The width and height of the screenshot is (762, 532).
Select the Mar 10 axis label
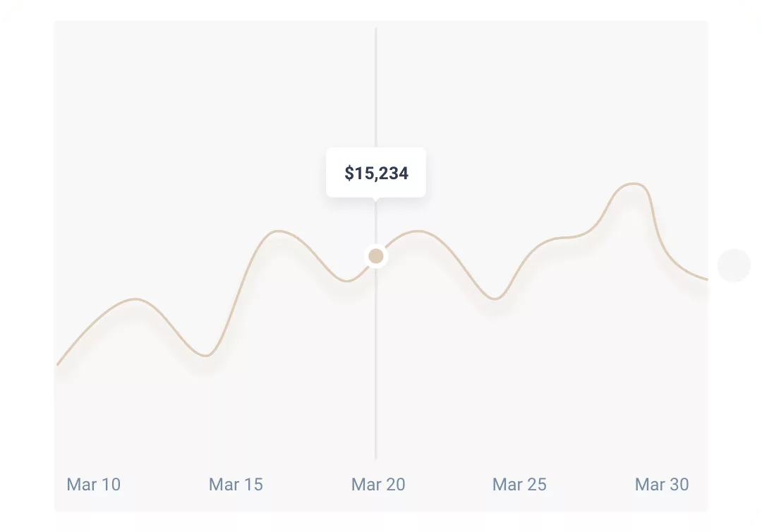click(x=94, y=485)
